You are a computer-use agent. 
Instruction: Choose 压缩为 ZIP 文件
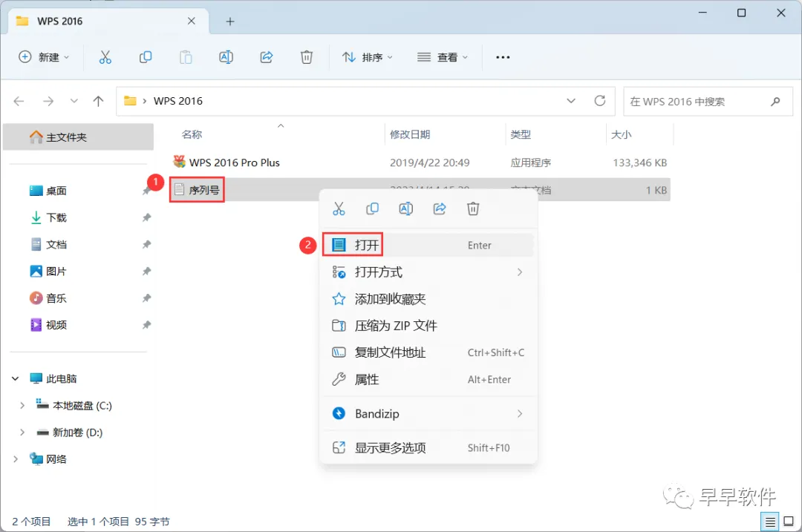[428, 326]
